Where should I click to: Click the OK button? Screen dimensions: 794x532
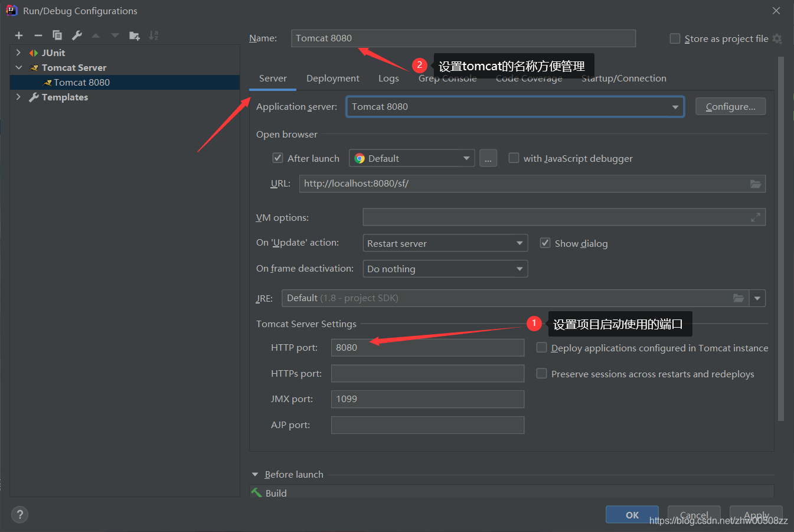[x=632, y=514]
